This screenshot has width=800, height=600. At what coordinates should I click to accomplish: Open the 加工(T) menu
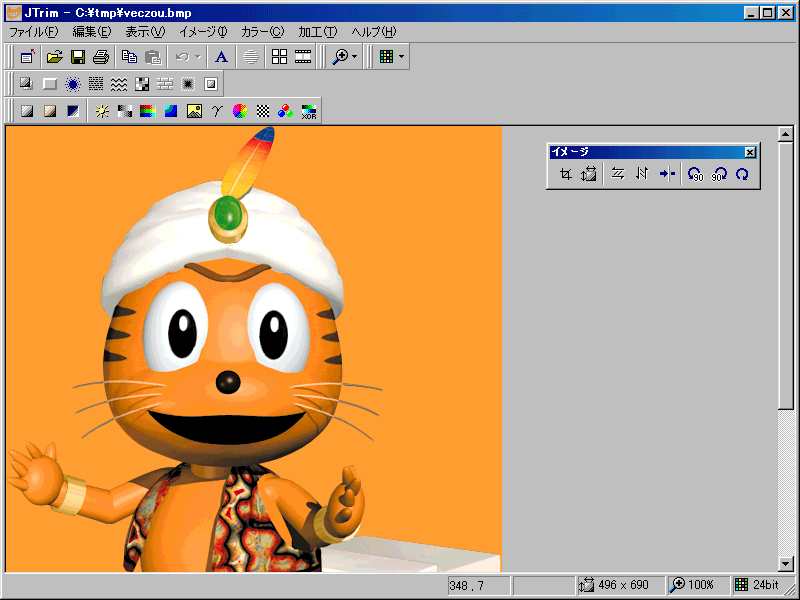pyautogui.click(x=318, y=32)
